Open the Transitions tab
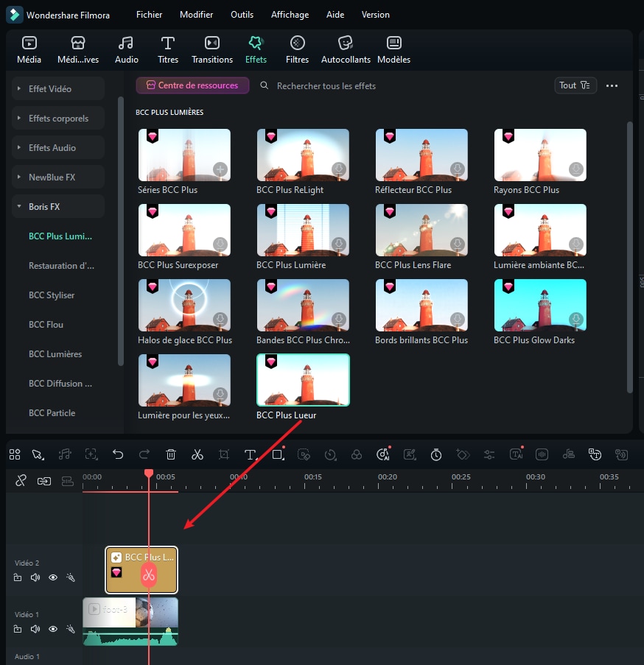 point(212,50)
